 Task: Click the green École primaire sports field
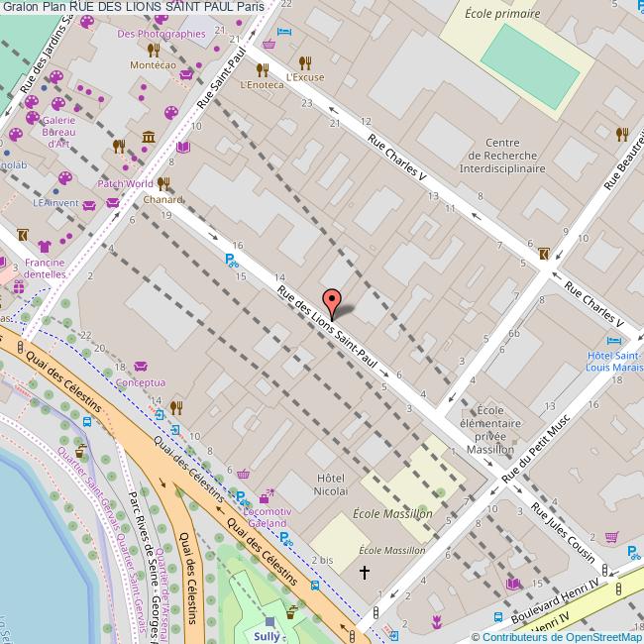529,59
